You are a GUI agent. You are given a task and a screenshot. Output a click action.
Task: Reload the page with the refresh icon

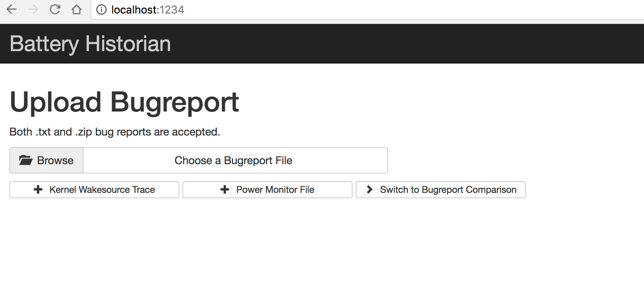tap(55, 9)
